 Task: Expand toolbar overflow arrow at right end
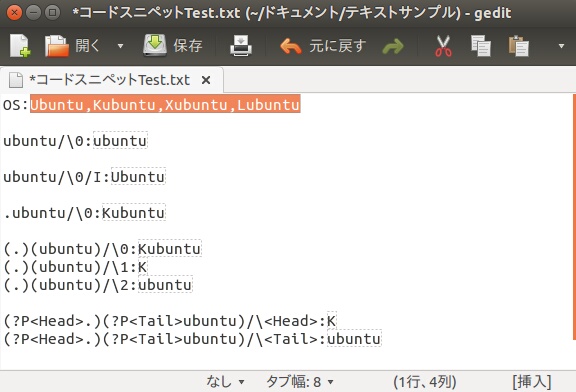coord(561,46)
